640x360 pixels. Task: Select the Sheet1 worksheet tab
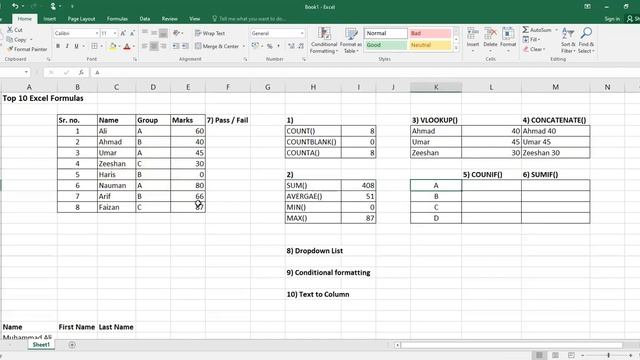pyautogui.click(x=41, y=345)
